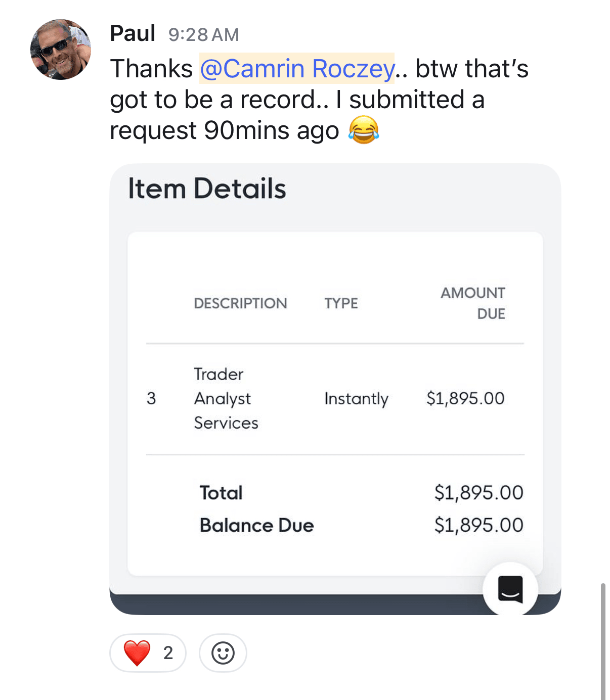Click the laughing-crying emoji in message

coord(363,130)
